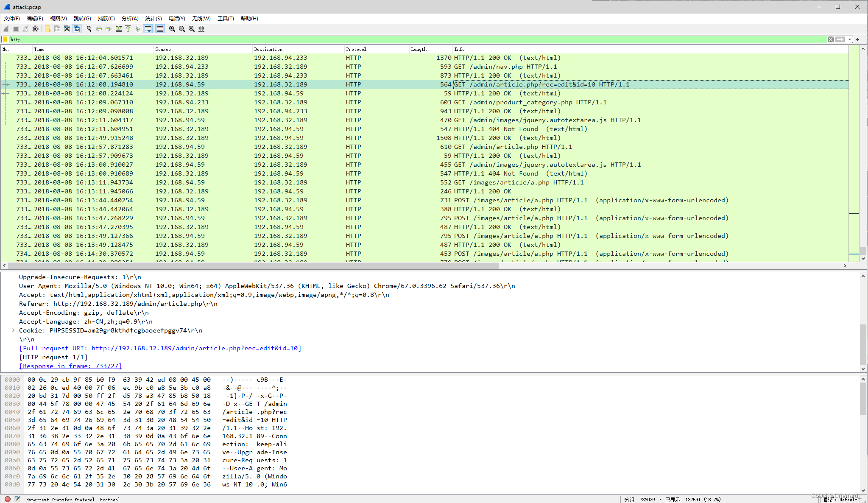868x503 pixels.
Task: Jump to the last packet
Action: tap(138, 29)
